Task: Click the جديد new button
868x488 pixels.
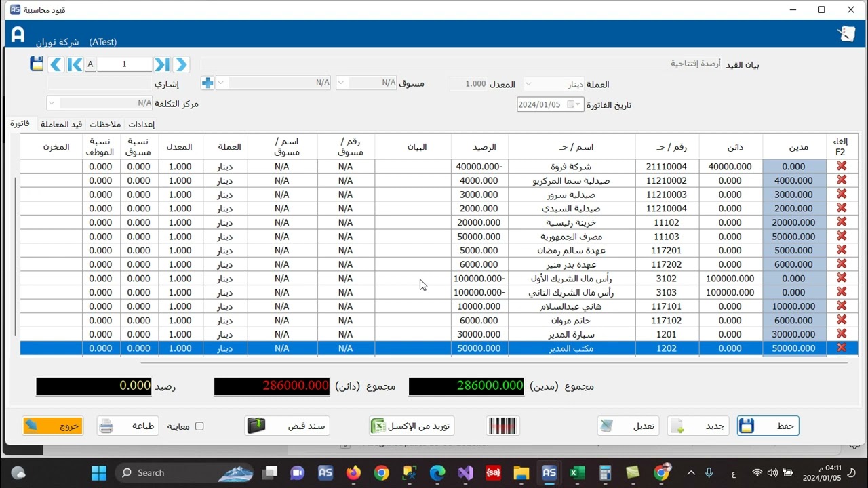Action: tap(698, 426)
